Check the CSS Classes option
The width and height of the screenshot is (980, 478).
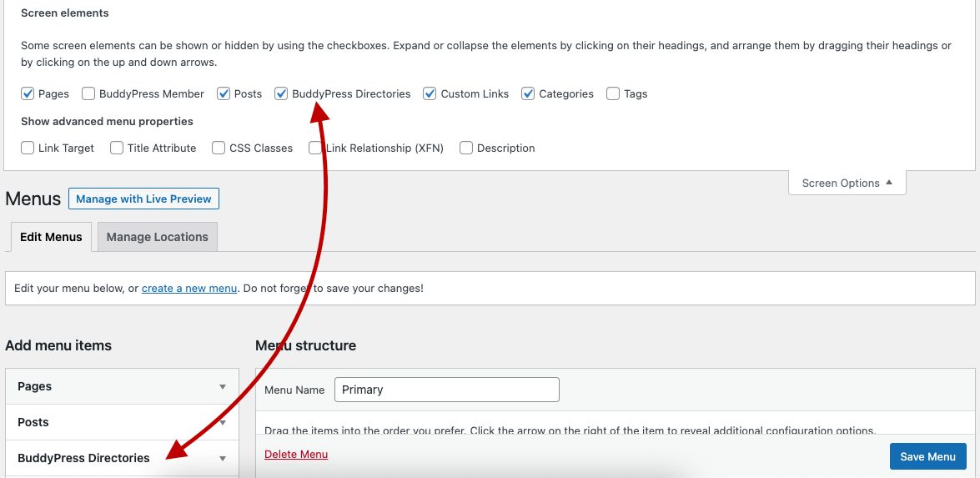(x=219, y=148)
